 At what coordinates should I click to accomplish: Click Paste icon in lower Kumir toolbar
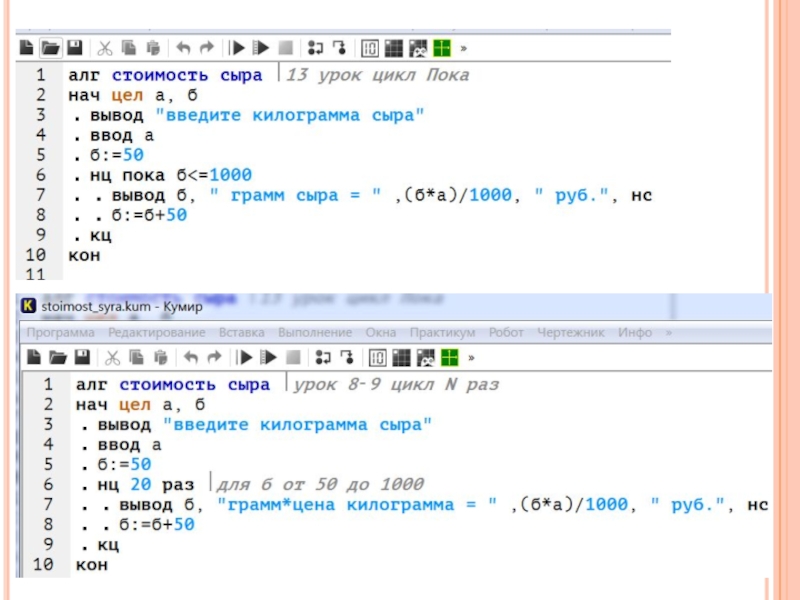pyautogui.click(x=161, y=357)
